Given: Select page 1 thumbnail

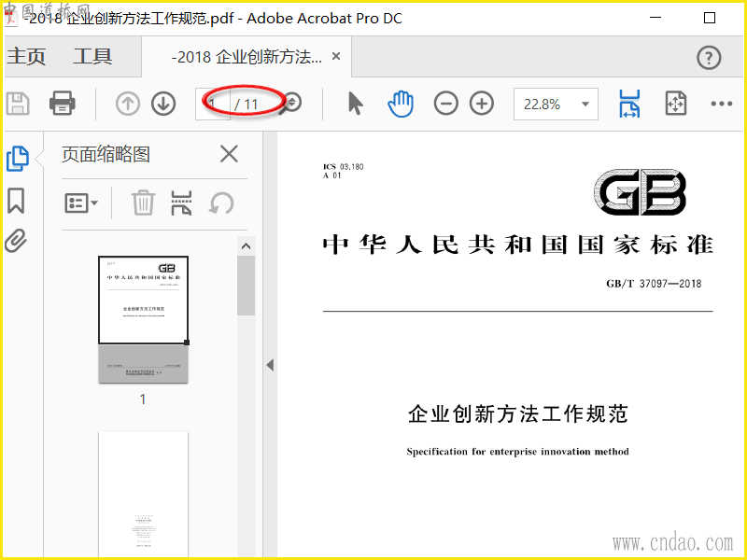Looking at the screenshot, I should 143,319.
